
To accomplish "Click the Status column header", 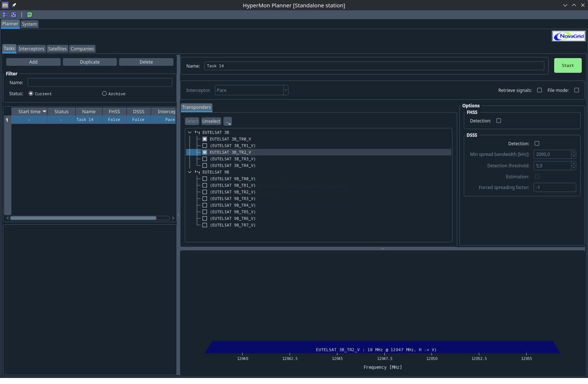I will pyautogui.click(x=61, y=111).
